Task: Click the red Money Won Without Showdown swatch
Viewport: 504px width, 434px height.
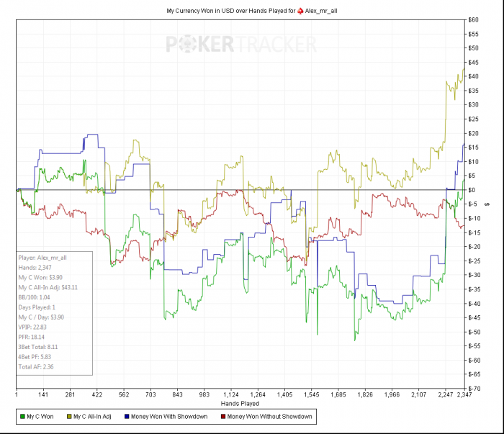Action: click(x=223, y=416)
